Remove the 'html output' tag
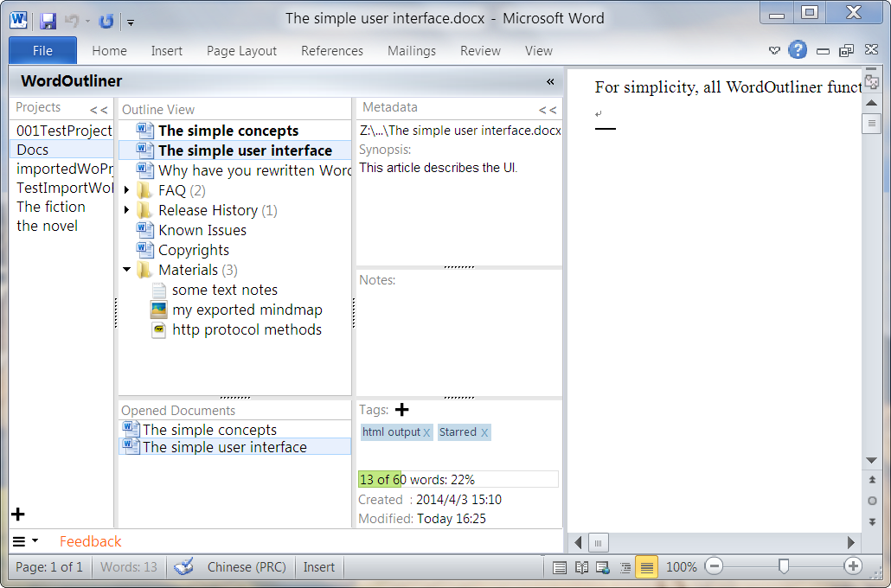 (x=426, y=433)
